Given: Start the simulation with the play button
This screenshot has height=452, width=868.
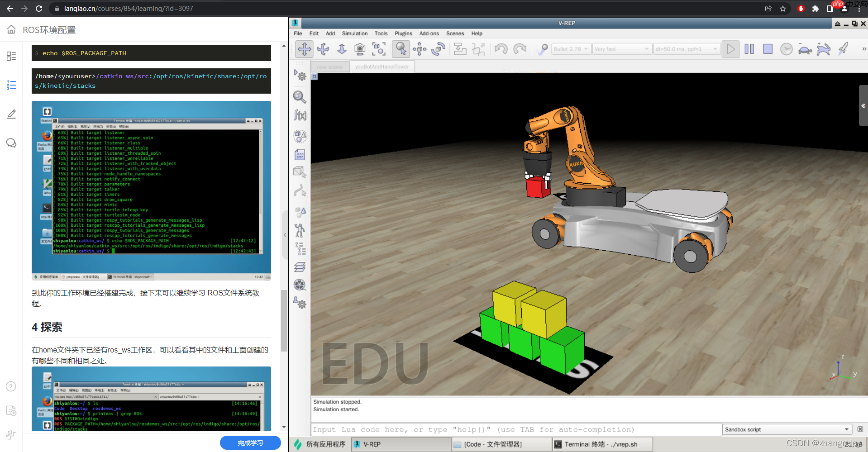Looking at the screenshot, I should pyautogui.click(x=730, y=49).
